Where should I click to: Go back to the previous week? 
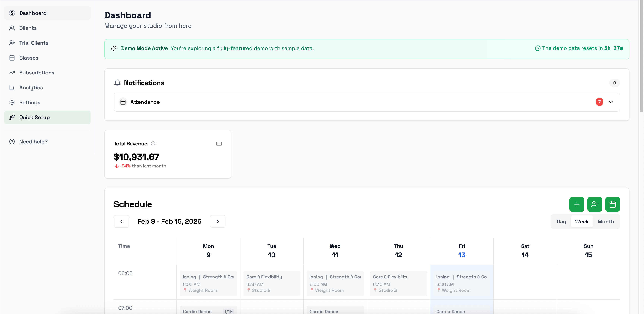121,221
